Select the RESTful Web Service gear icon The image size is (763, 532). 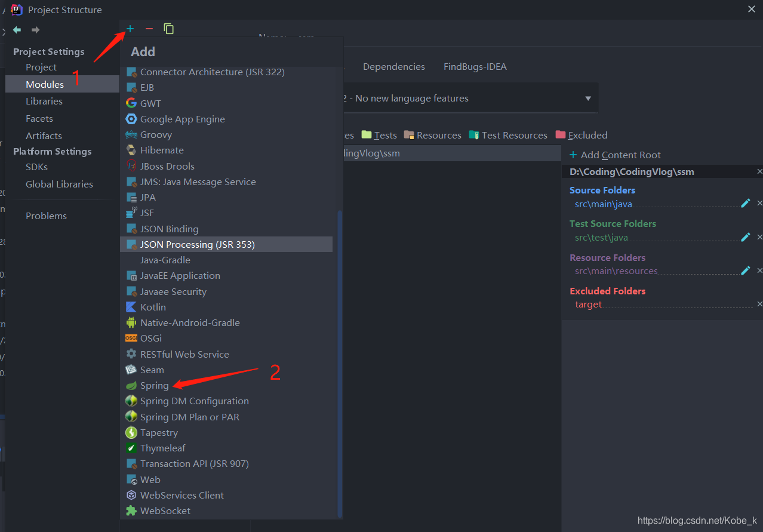[x=131, y=354]
